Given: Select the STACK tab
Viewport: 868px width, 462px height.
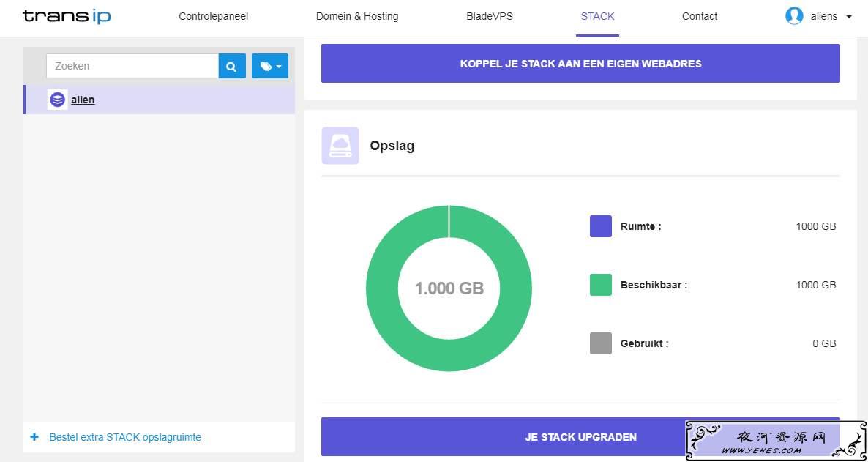Looking at the screenshot, I should click(597, 17).
